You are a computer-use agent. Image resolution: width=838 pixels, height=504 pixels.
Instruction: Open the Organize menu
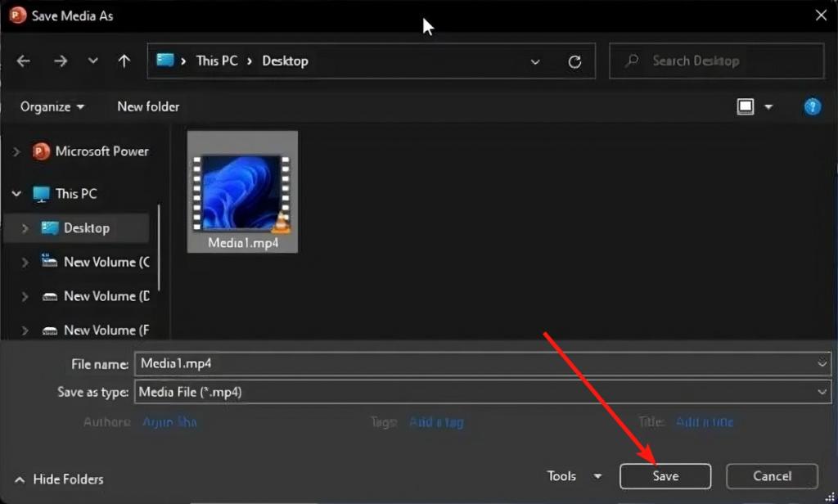[x=51, y=106]
